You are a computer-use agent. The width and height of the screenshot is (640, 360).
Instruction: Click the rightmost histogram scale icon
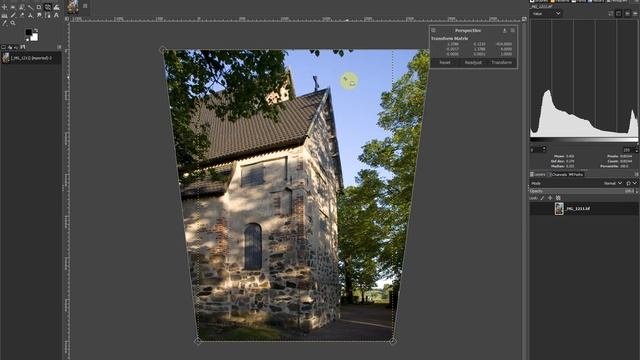[x=636, y=13]
